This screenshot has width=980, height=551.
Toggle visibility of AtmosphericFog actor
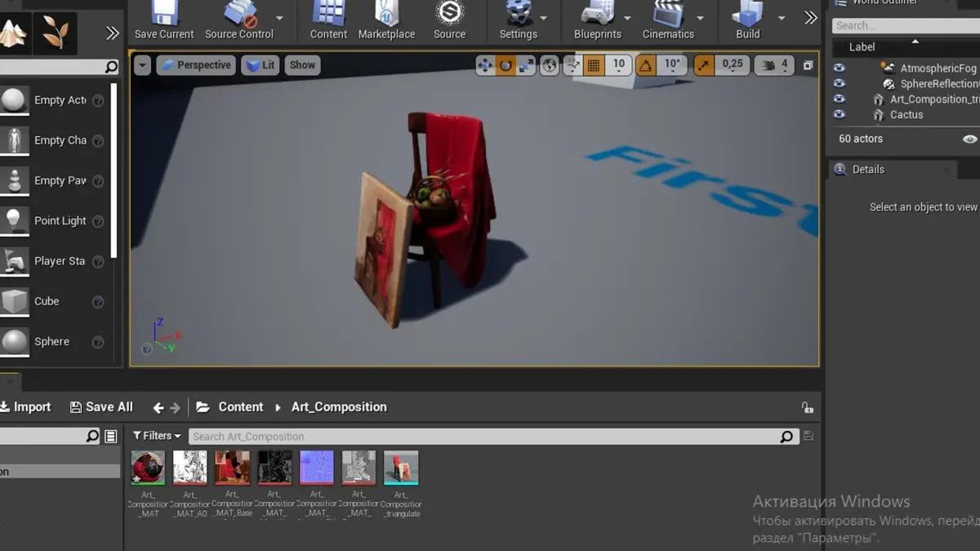coord(839,68)
